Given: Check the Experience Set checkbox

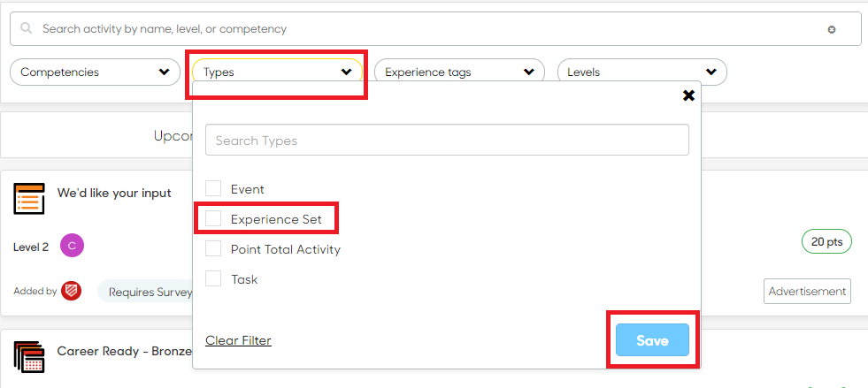Looking at the screenshot, I should [x=213, y=218].
